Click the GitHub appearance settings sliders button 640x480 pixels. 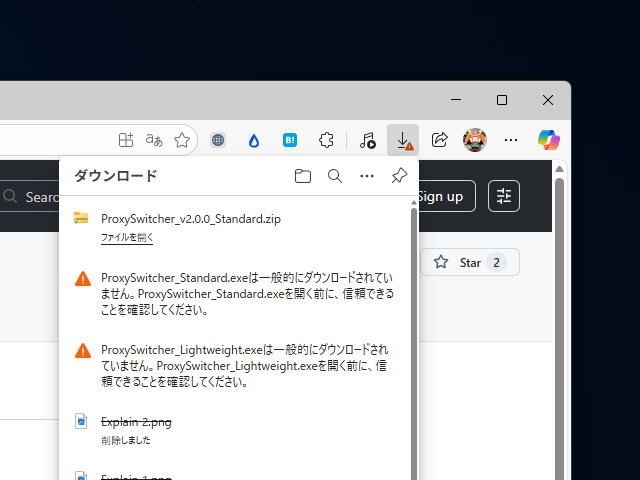pyautogui.click(x=504, y=196)
